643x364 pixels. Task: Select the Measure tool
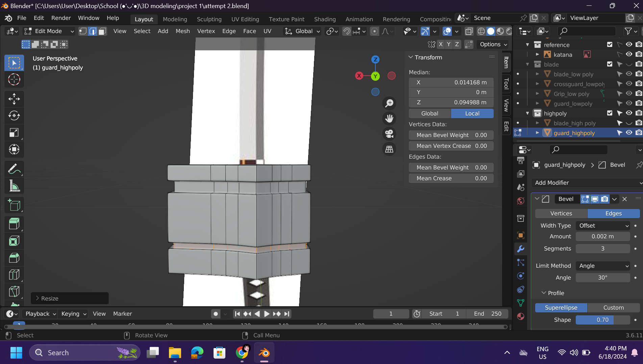tap(14, 186)
